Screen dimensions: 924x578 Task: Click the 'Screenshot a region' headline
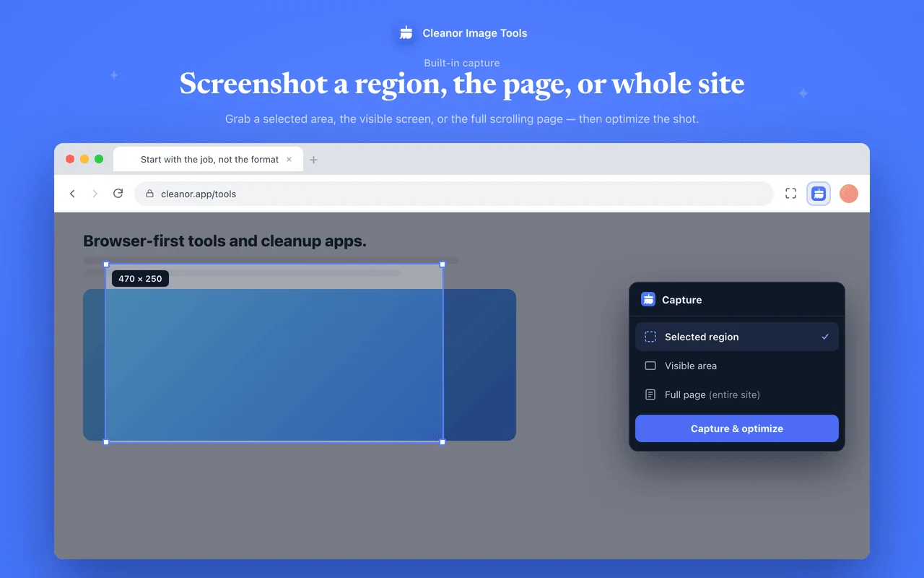point(462,84)
